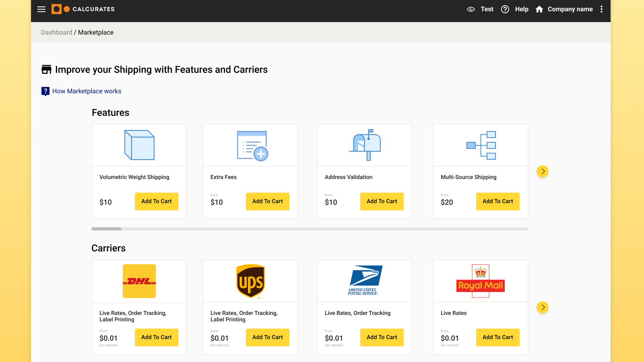The width and height of the screenshot is (644, 362).
Task: Add Volumetric Weight Shipping to cart
Action: click(x=157, y=202)
